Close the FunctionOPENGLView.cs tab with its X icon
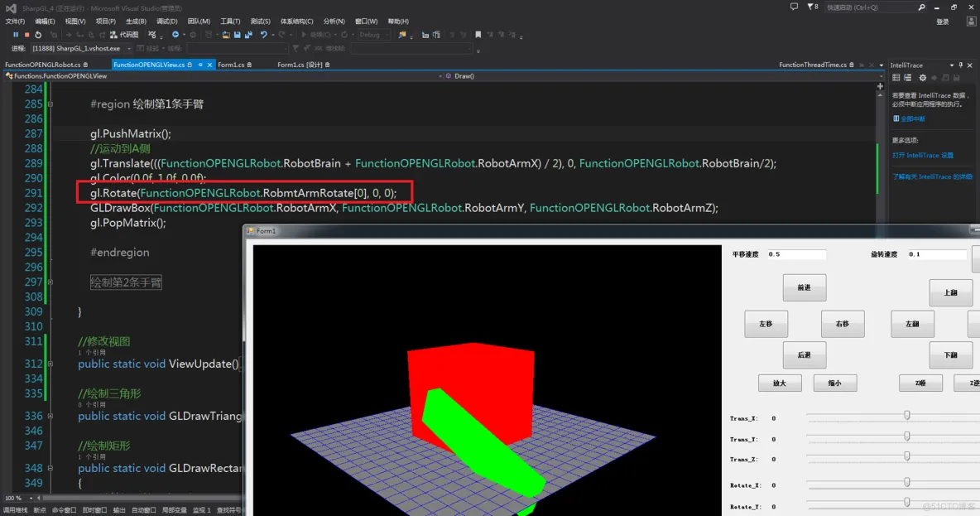The height and width of the screenshot is (516, 980). tap(209, 65)
